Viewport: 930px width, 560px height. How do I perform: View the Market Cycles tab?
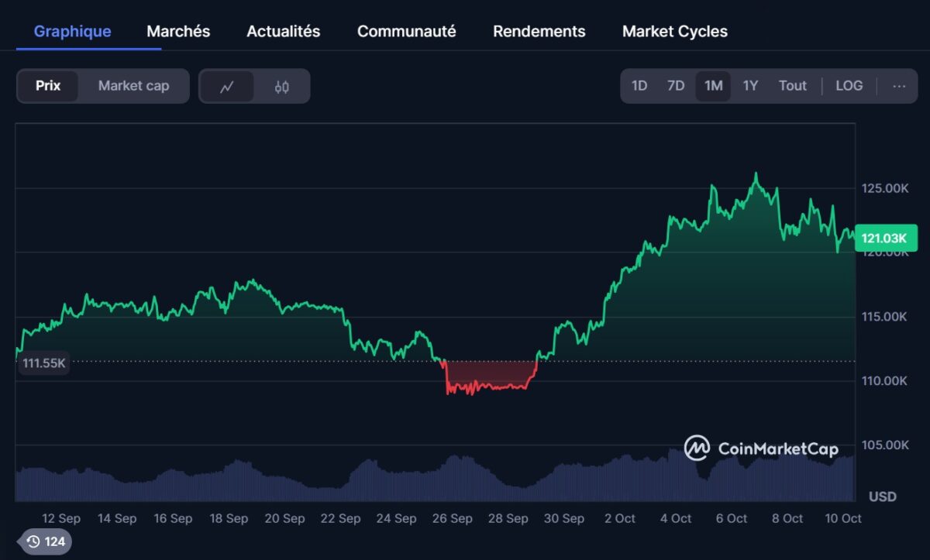(x=674, y=32)
